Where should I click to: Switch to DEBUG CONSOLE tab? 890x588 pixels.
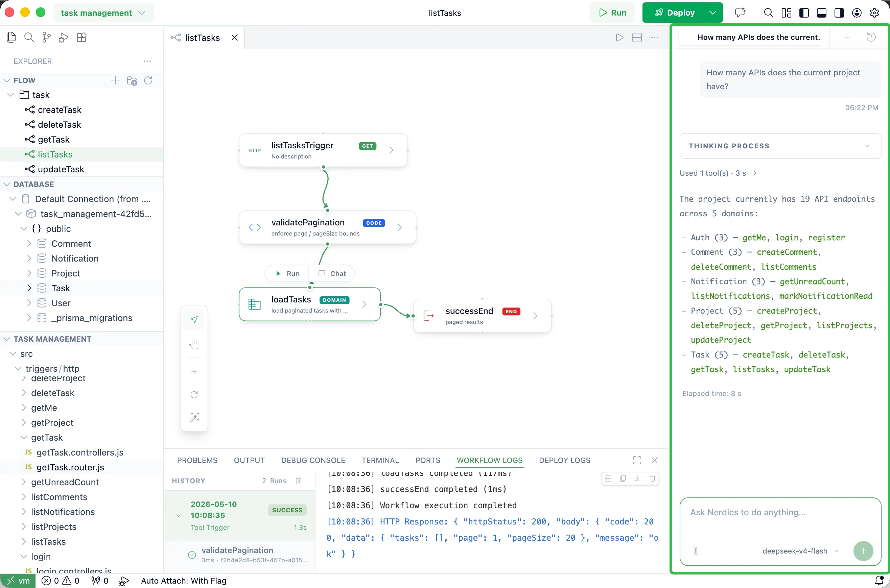click(x=313, y=460)
